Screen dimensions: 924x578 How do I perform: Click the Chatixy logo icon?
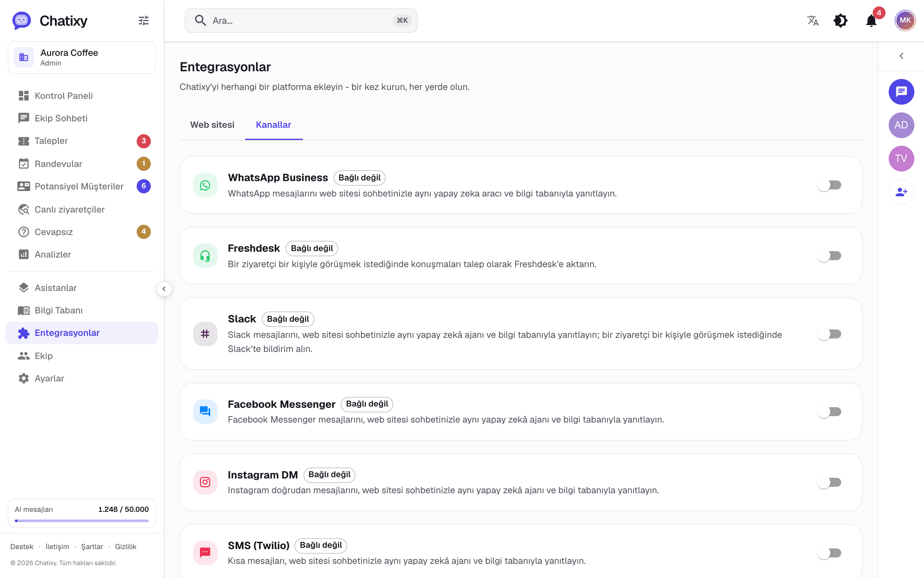click(21, 20)
